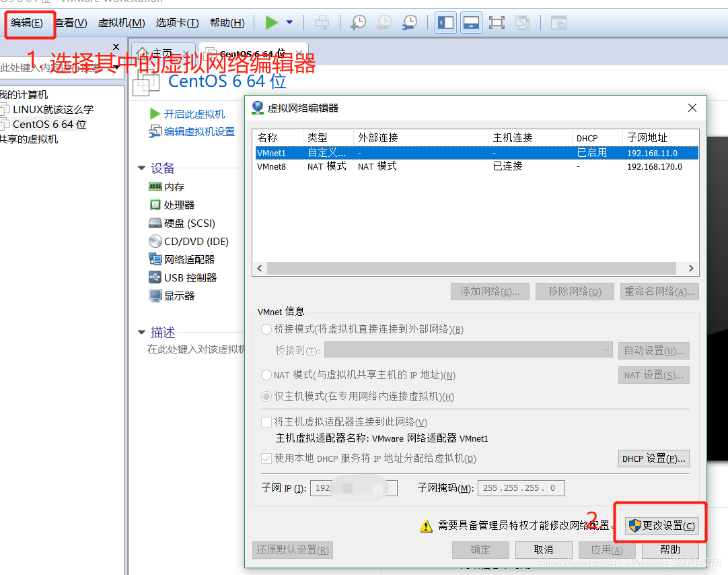Collapse the 设备 section
The width and height of the screenshot is (728, 575).
click(x=141, y=168)
